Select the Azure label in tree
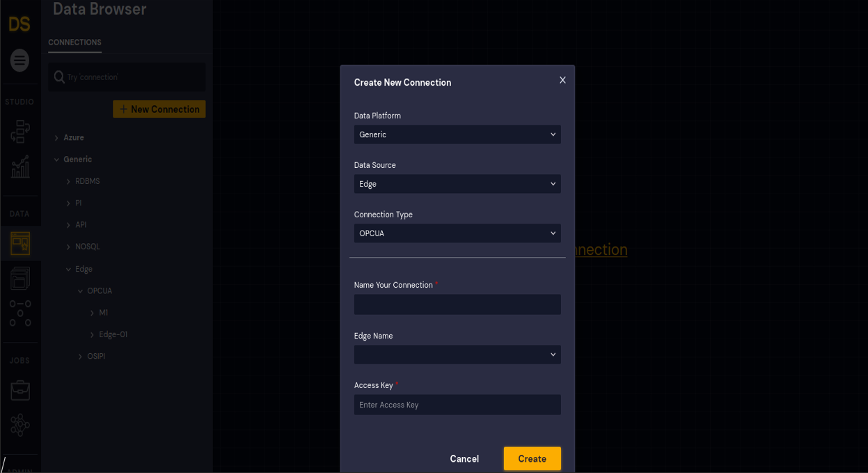Screen dimensions: 868x473 point(74,138)
